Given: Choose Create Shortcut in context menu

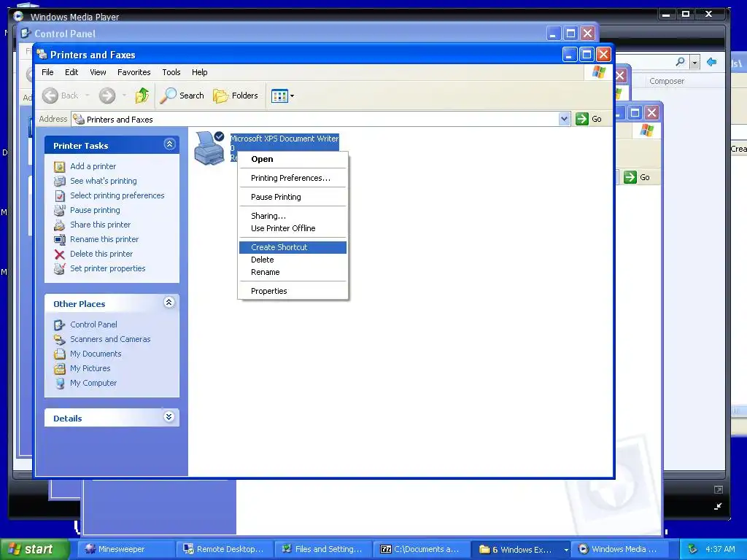Looking at the screenshot, I should 293,247.
